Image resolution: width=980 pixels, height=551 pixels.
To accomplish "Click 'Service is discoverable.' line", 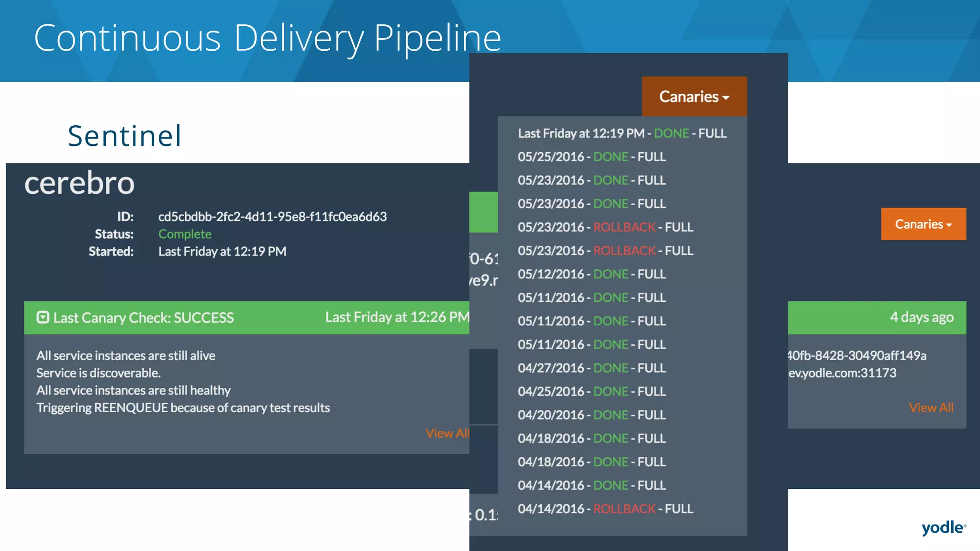I will (x=99, y=373).
